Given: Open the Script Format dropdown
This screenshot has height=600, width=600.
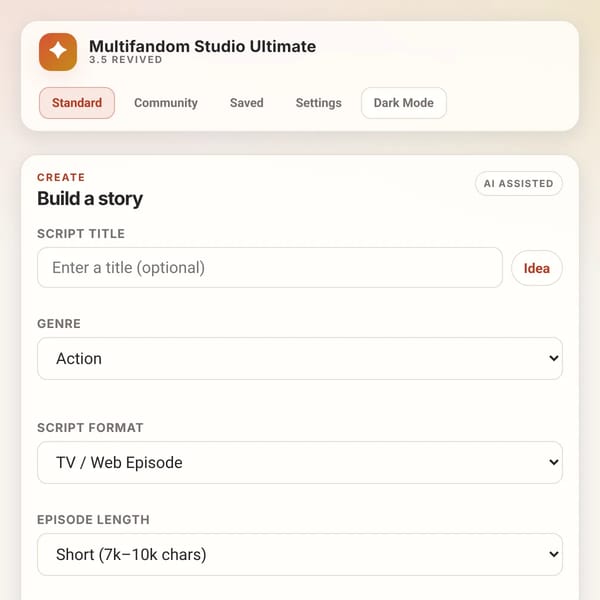Looking at the screenshot, I should tap(300, 462).
